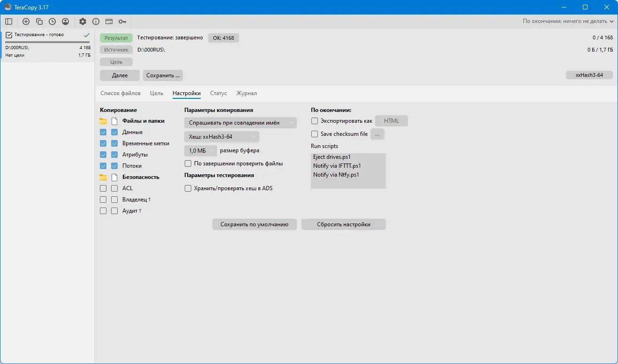Click the 'HTML' export format button

(x=392, y=121)
